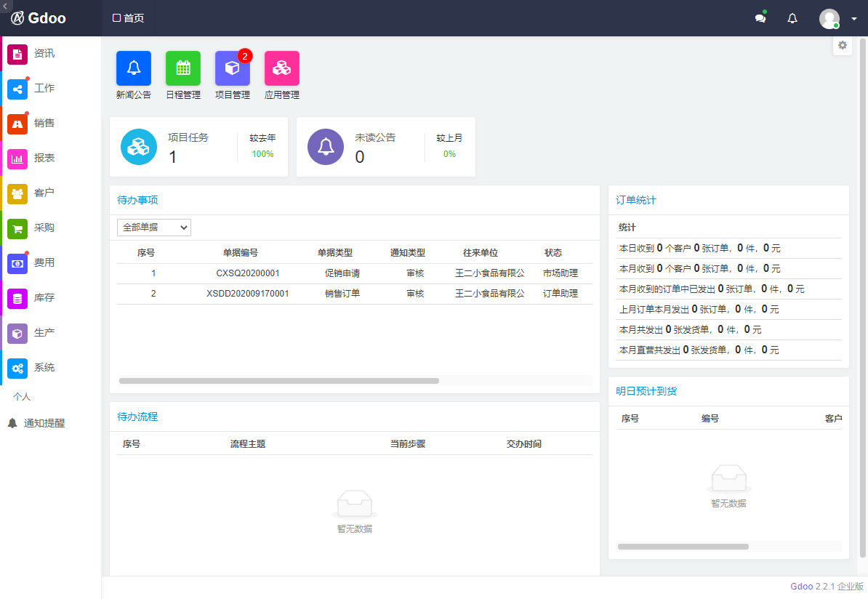Click the 明日预计到货 horizontal scrollbar

683,547
